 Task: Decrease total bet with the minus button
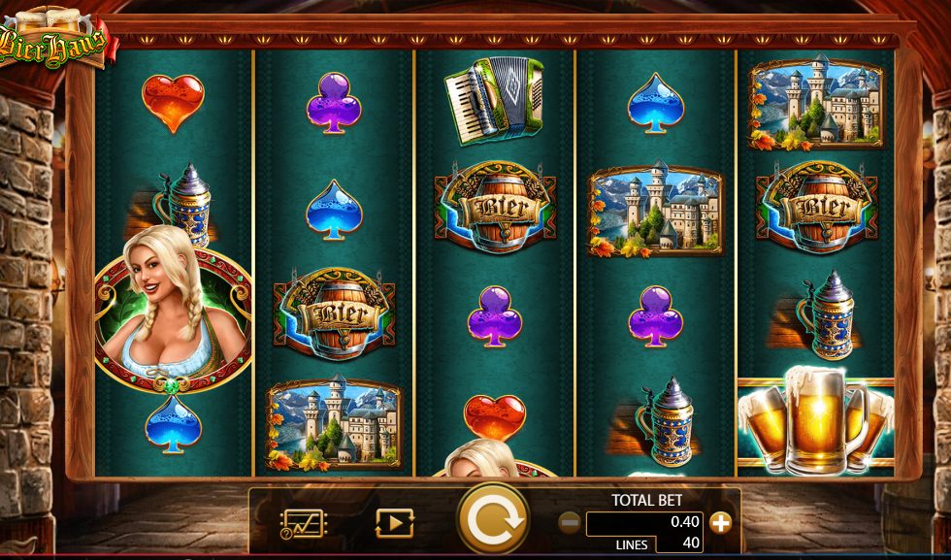click(570, 523)
